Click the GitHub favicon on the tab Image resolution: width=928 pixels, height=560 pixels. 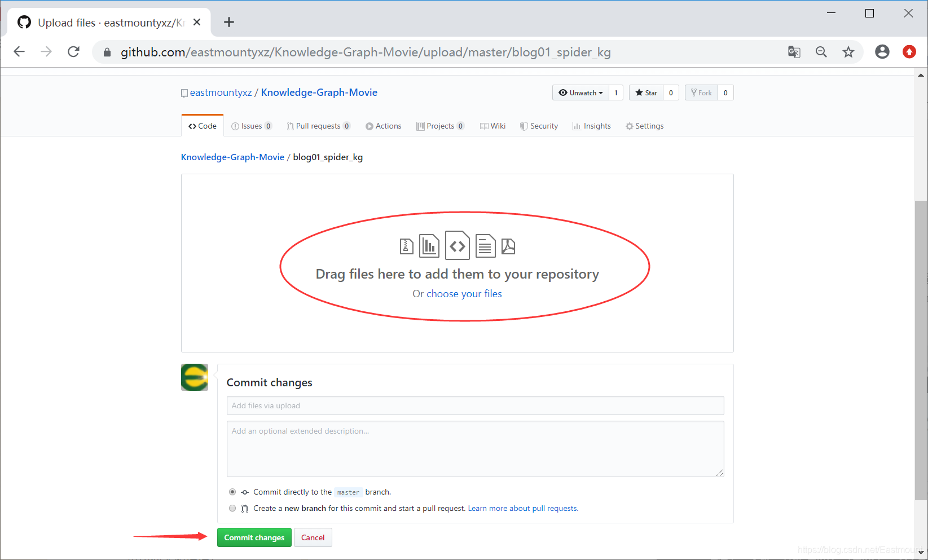(x=24, y=22)
